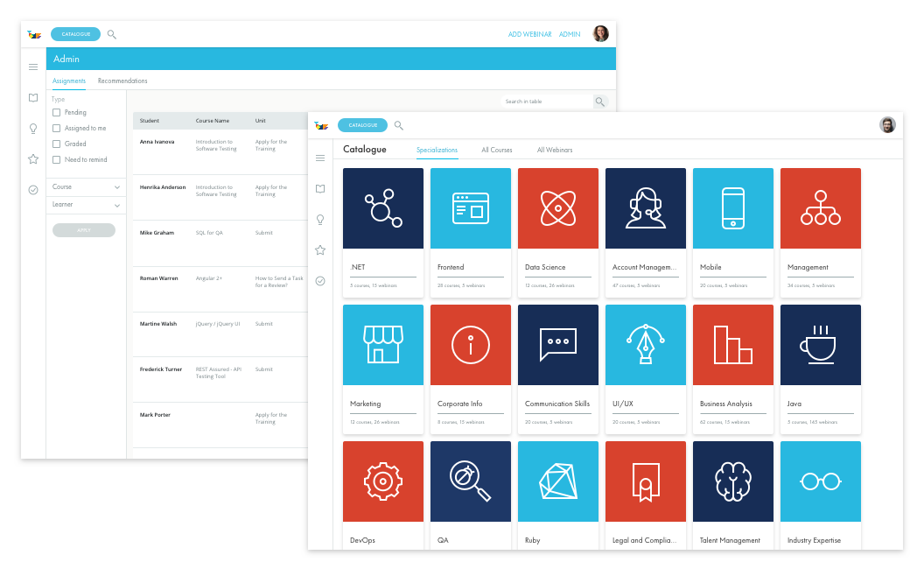Enable the Pending type filter
This screenshot has height=569, width=924.
click(56, 112)
